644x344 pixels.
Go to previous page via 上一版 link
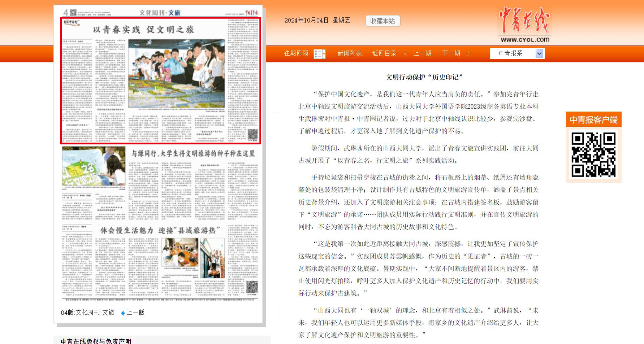[135, 313]
